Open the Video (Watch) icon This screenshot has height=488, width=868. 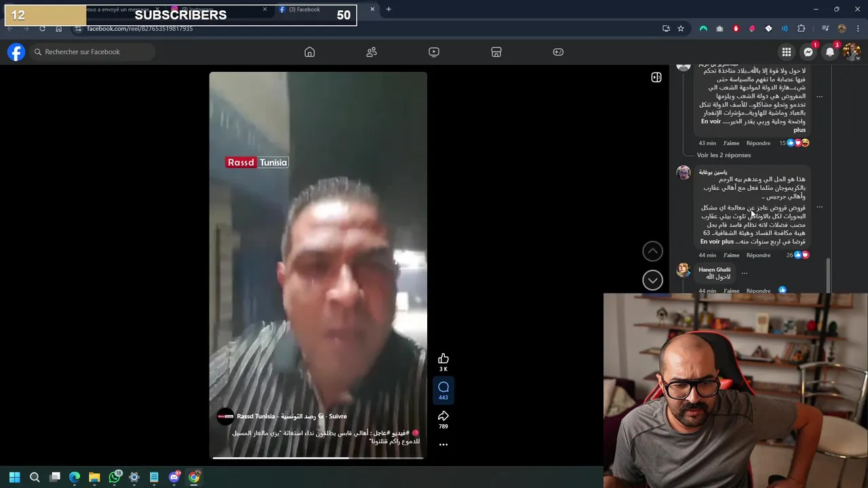click(434, 52)
